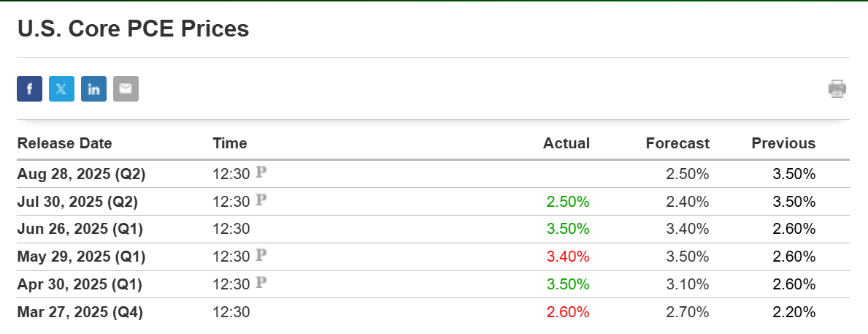This screenshot has width=868, height=334.
Task: Click the red 3.40% actual value
Action: pyautogui.click(x=568, y=257)
